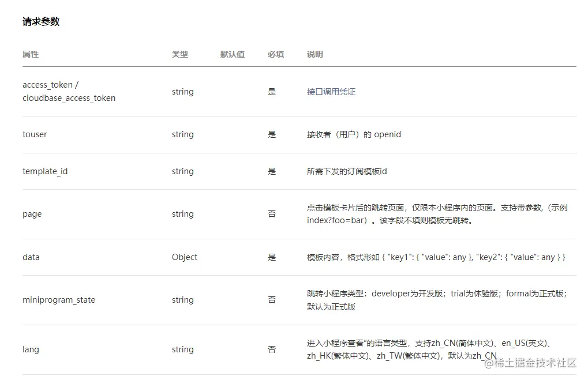Click the data parameter name
The width and height of the screenshot is (588, 380).
click(x=31, y=257)
